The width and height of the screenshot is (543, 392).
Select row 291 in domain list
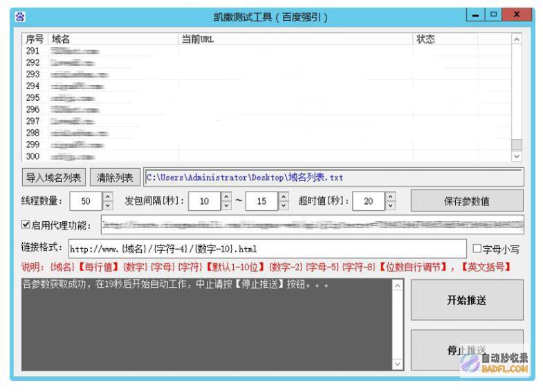(266, 51)
